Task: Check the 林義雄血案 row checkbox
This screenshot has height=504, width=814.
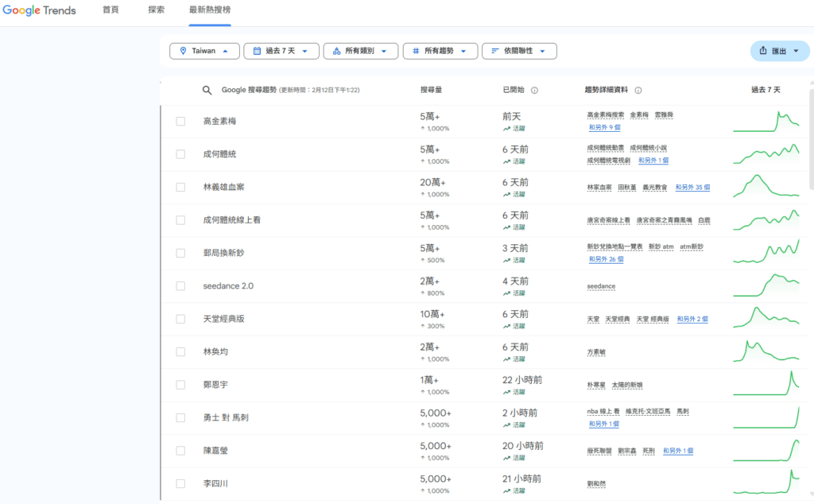Action: tap(180, 187)
